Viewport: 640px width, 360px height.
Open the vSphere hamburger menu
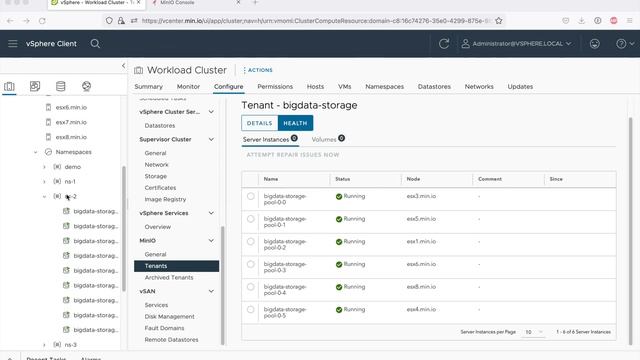(13, 43)
